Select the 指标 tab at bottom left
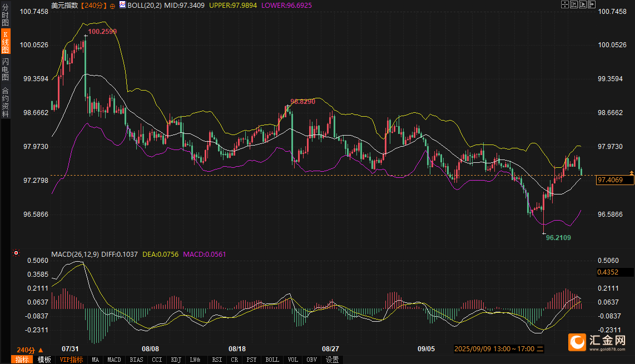Screen dimensions: 635x364 pos(22,360)
